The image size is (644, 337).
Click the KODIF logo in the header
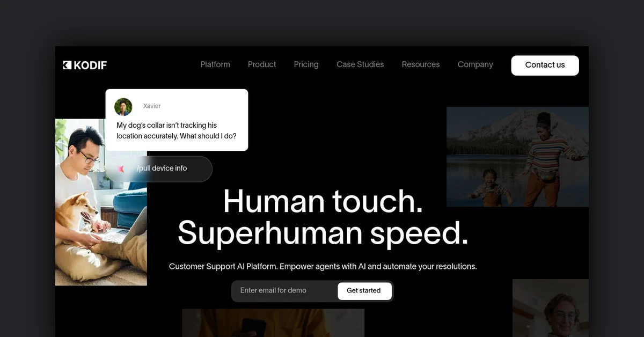[x=85, y=65]
